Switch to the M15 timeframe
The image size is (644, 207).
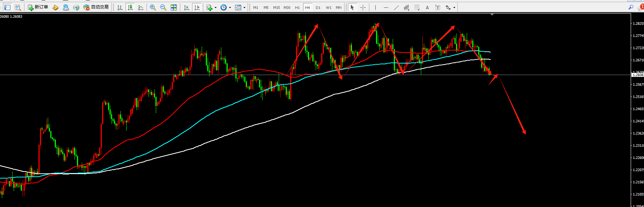(276, 7)
